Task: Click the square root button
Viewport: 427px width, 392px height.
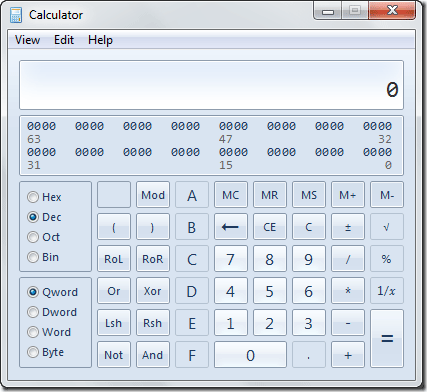Action: (x=387, y=227)
